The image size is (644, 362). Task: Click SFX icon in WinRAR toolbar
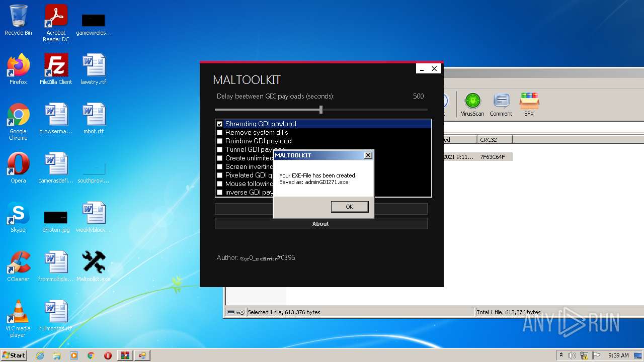(x=529, y=105)
